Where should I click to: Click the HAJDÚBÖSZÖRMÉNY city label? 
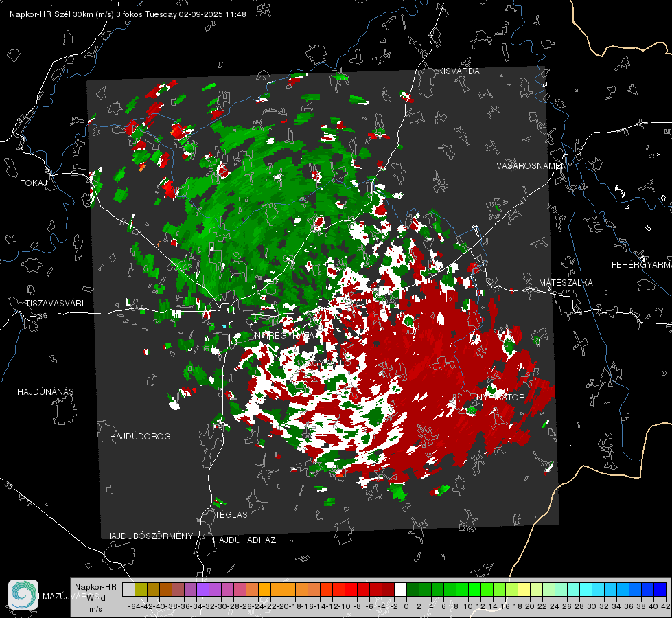click(149, 536)
